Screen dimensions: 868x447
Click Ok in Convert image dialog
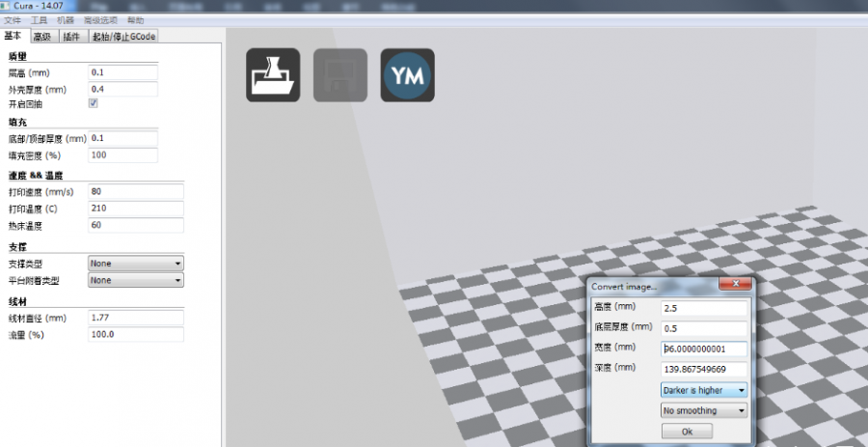pyautogui.click(x=687, y=432)
